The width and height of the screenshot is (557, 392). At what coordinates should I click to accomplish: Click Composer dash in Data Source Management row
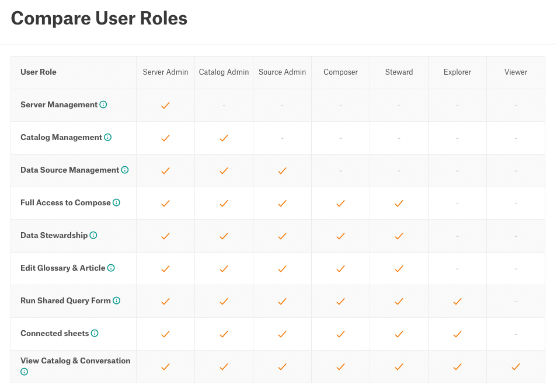pos(340,171)
